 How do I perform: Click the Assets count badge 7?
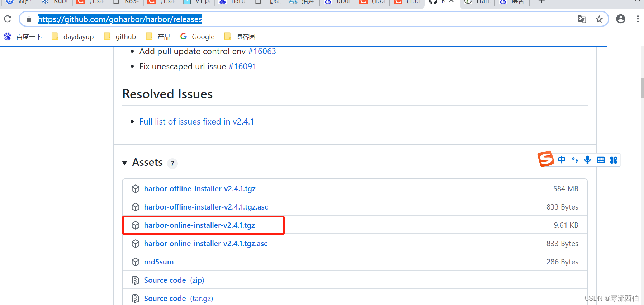click(172, 164)
